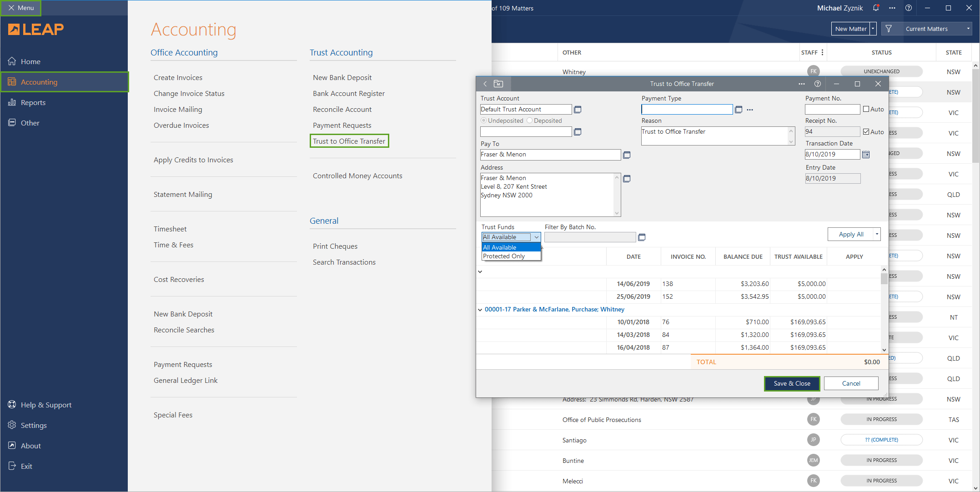
Task: Open dialog more options ellipsis
Action: (x=801, y=84)
